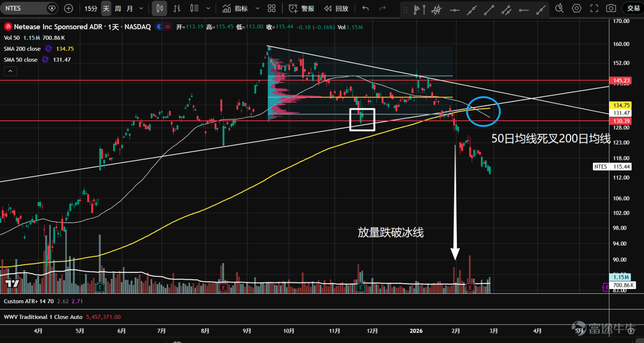Toggle the red wave icon beside NASDAQ
The height and width of the screenshot is (343, 644).
tap(167, 27)
